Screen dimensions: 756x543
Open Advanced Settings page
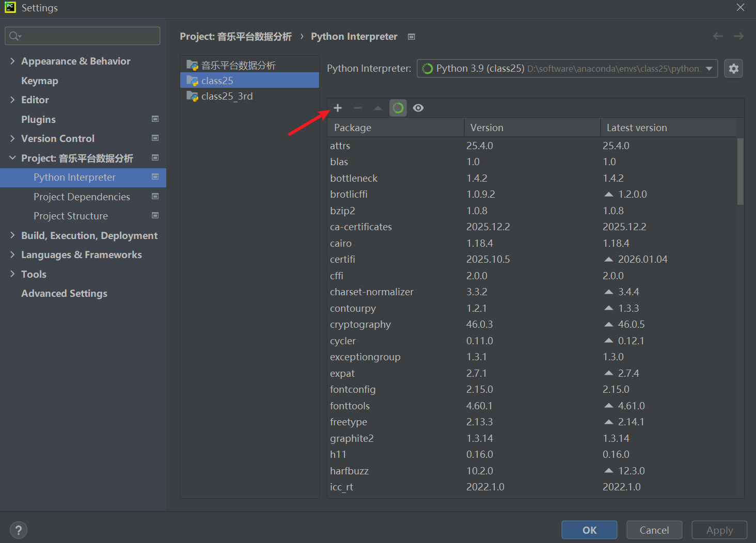coord(64,293)
